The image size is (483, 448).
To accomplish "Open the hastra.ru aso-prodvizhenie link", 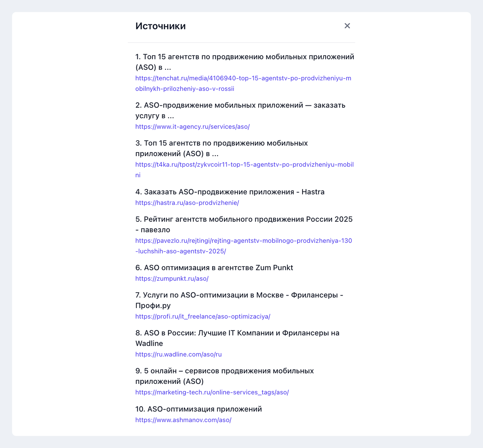I will click(x=187, y=203).
